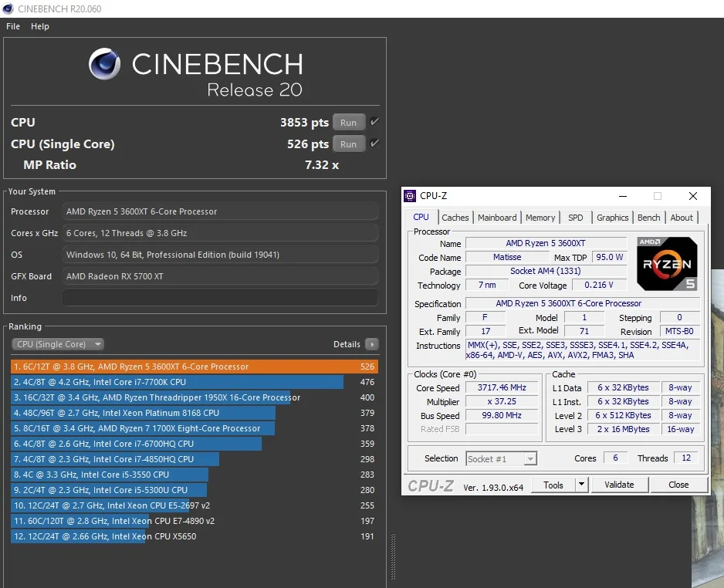This screenshot has width=724, height=588.
Task: Switch to the Memory tab in CPU-Z
Action: (540, 218)
